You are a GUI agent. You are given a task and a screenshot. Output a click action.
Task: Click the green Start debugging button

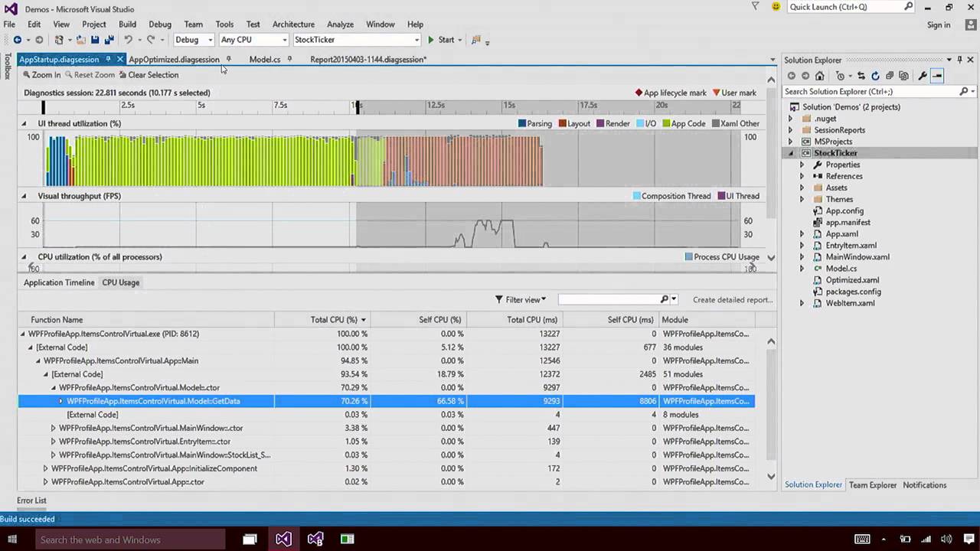(441, 40)
